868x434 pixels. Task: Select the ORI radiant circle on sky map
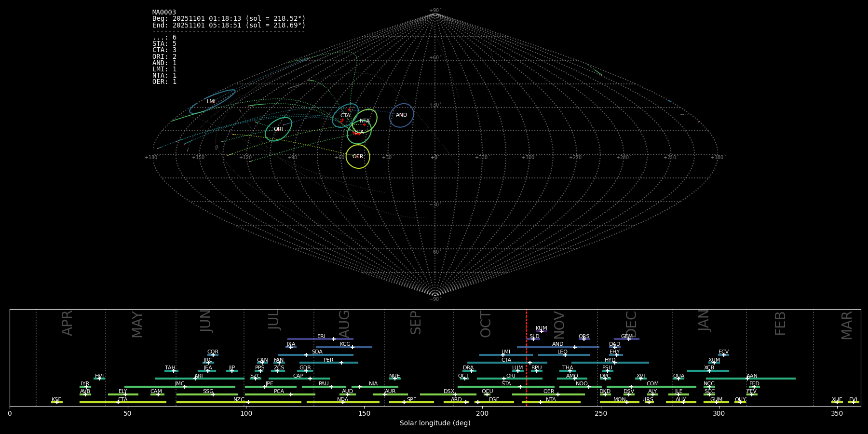click(278, 129)
